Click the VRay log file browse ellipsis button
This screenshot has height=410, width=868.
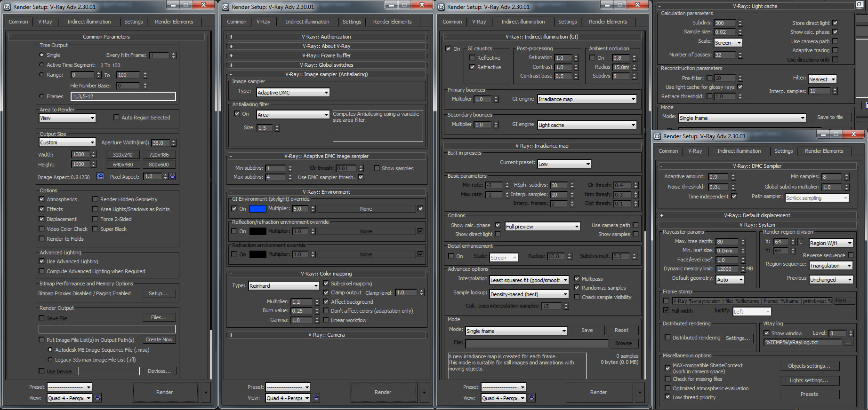point(848,342)
